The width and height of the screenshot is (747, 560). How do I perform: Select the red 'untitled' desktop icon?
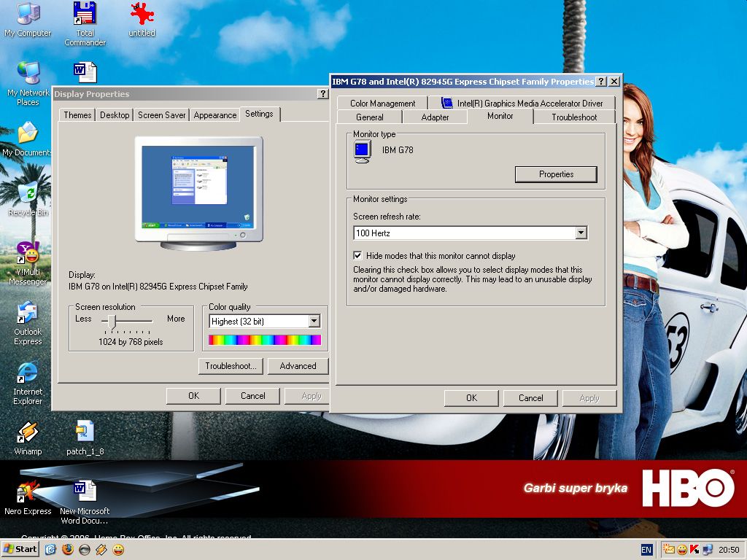click(x=142, y=20)
